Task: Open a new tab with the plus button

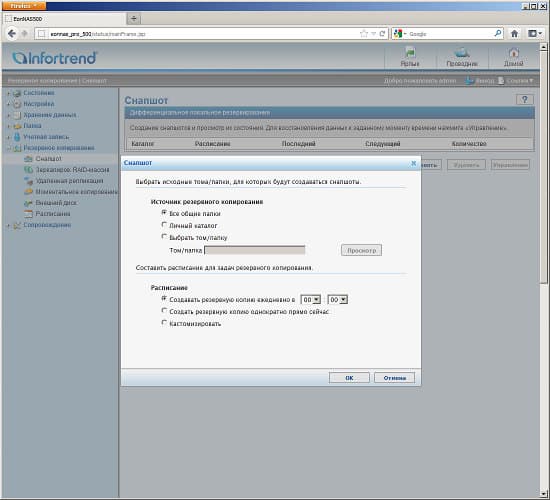Action: 134,19
